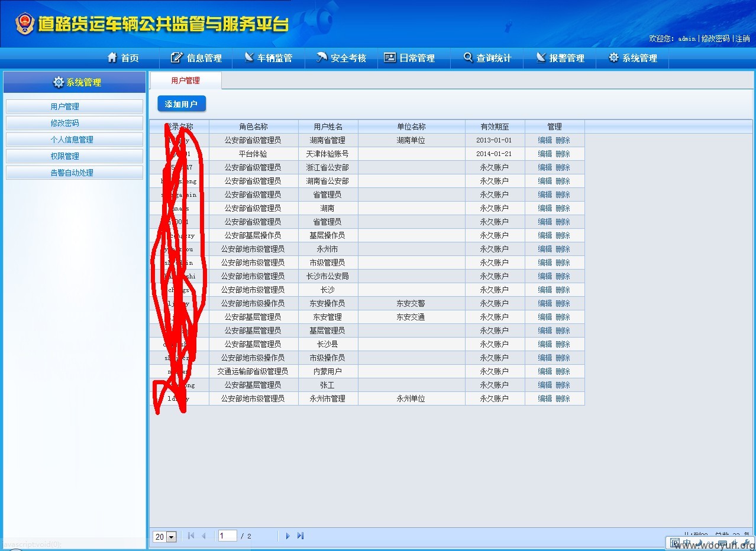Click the 修改密码 link in header

(x=715, y=38)
